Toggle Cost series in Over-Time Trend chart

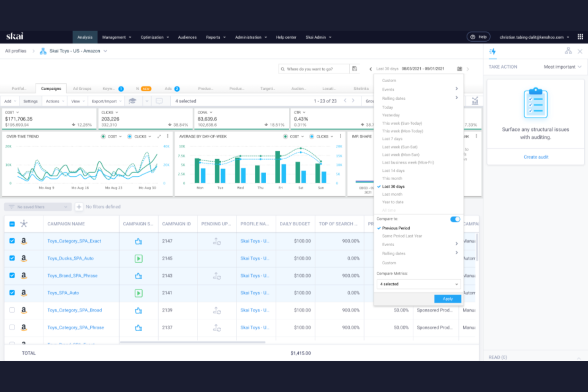coord(103,137)
